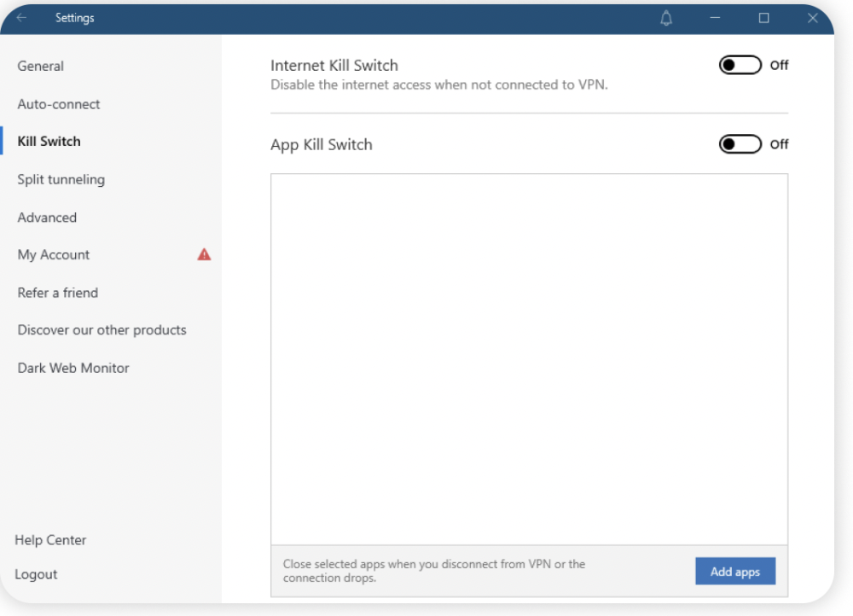Switch to Split tunneling settings

tap(61, 179)
